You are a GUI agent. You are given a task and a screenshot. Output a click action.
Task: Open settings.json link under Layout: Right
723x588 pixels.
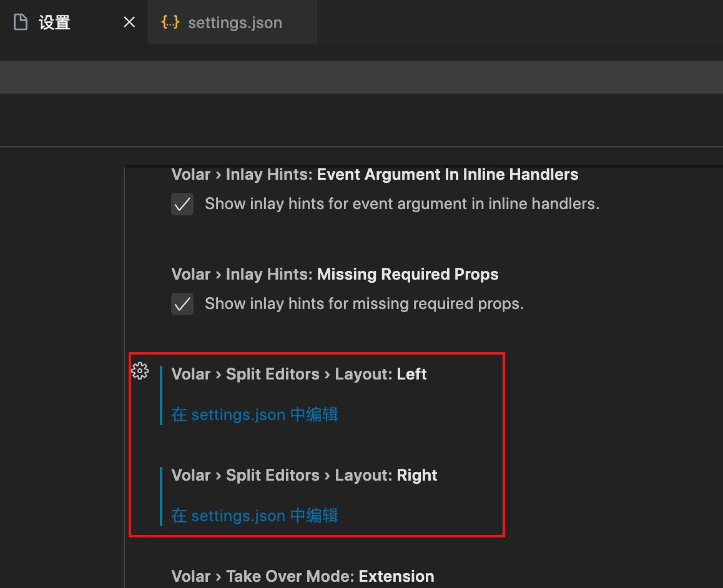pos(255,516)
